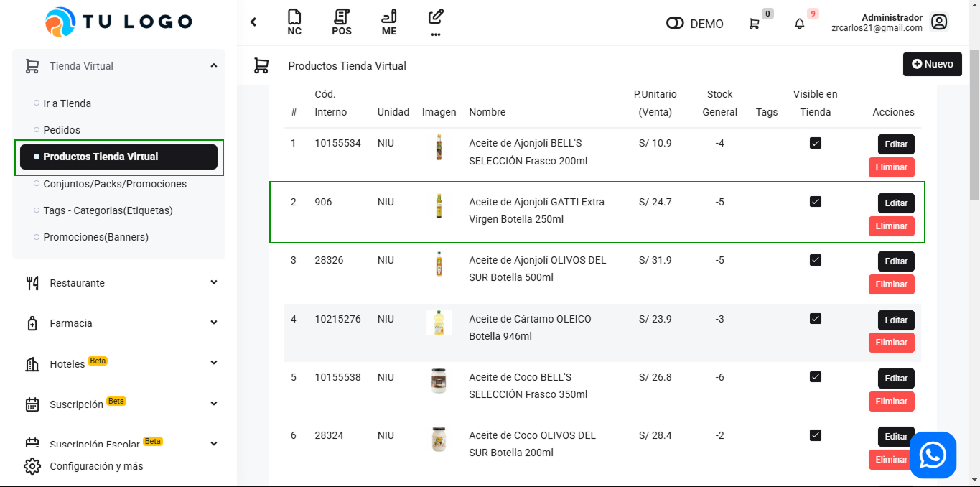This screenshot has width=980, height=487.
Task: Toggle visibility checkbox for Aceite BELL'S 200ml
Action: pos(815,143)
